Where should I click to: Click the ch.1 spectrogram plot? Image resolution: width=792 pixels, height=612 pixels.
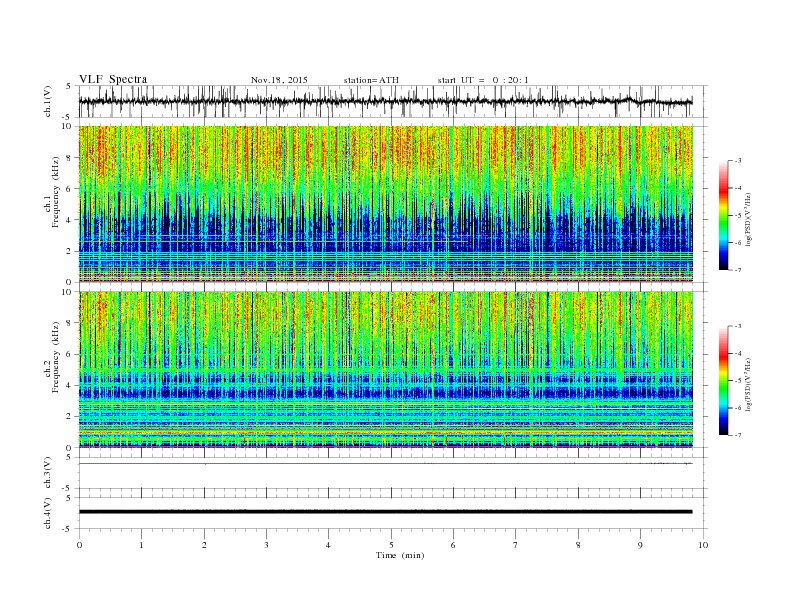(x=386, y=204)
